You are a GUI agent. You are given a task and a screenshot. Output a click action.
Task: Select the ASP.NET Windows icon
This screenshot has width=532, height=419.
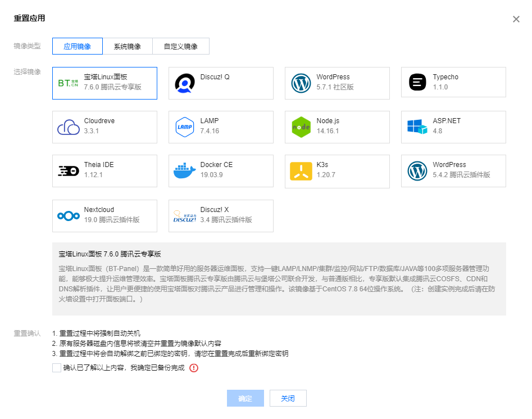[x=417, y=127]
